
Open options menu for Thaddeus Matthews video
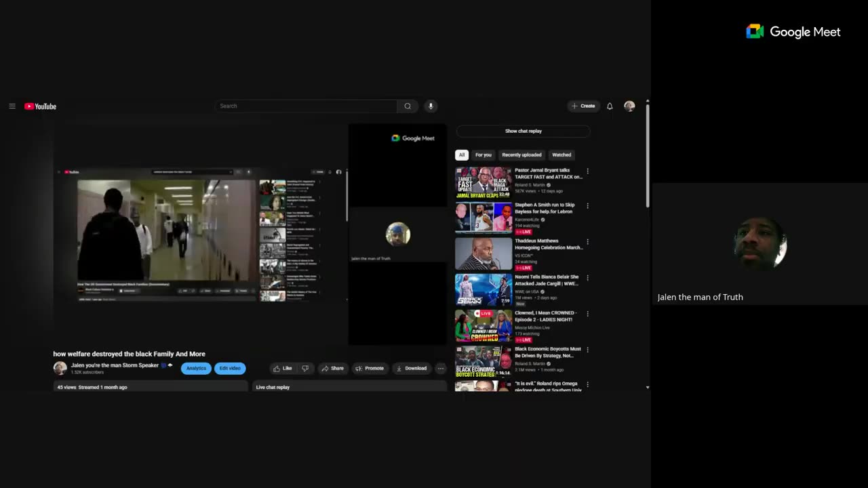(587, 242)
